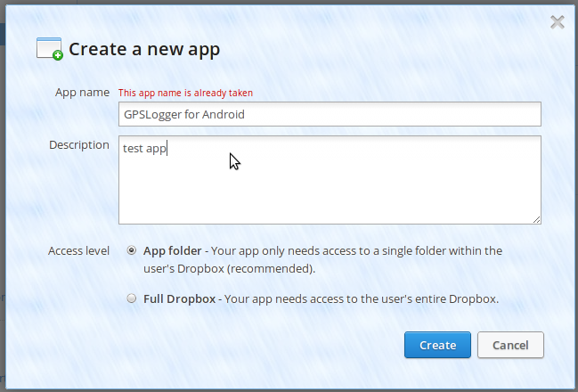Image resolution: width=578 pixels, height=392 pixels.
Task: Click the Description field label
Action: tap(79, 145)
